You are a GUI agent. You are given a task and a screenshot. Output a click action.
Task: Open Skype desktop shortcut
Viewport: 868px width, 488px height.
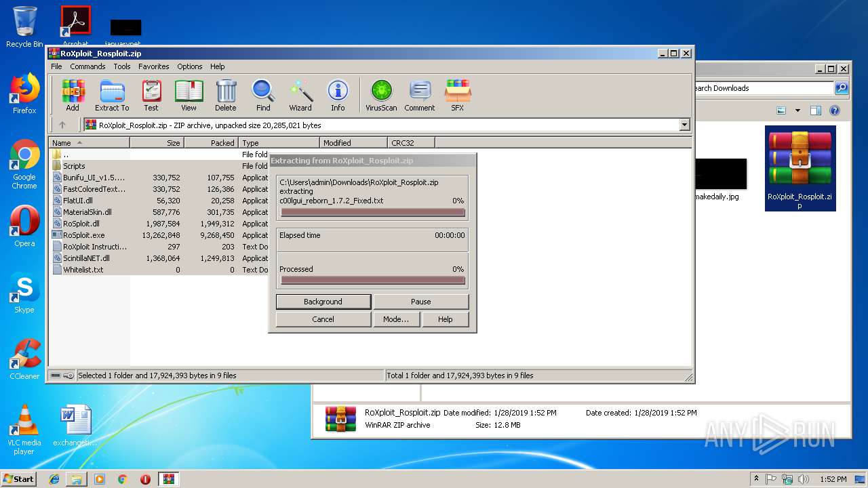[24, 293]
